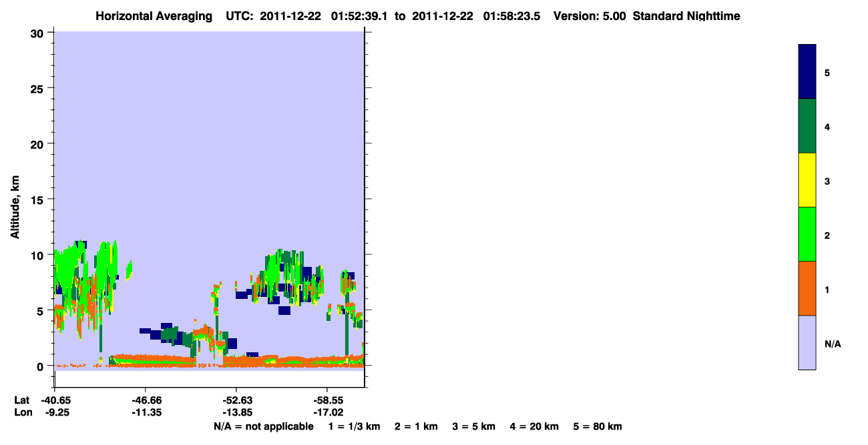Click longitude value -17.02
Screen dimensions: 868x445
327,413
